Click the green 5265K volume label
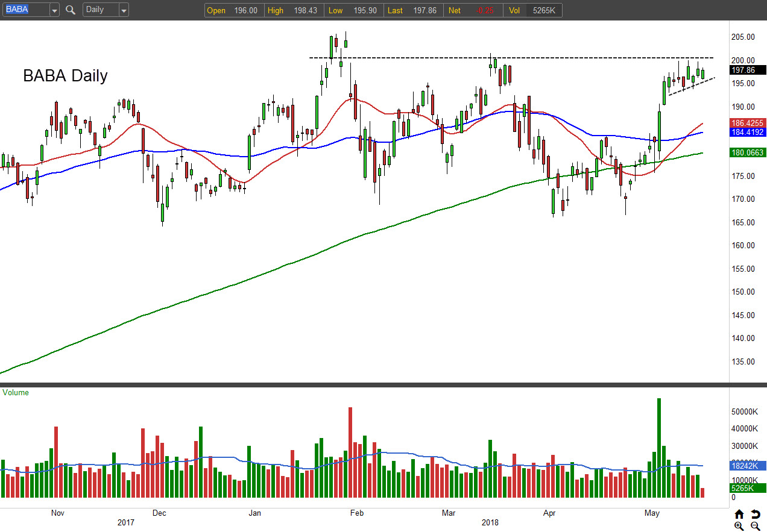This screenshot has width=767, height=532. click(x=747, y=488)
